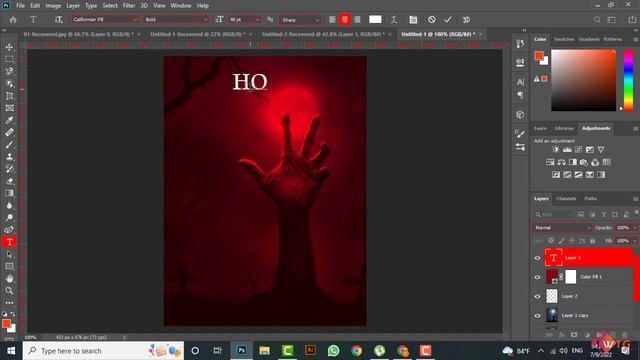Select the Gradient tool
640x360 pixels.
point(9,193)
